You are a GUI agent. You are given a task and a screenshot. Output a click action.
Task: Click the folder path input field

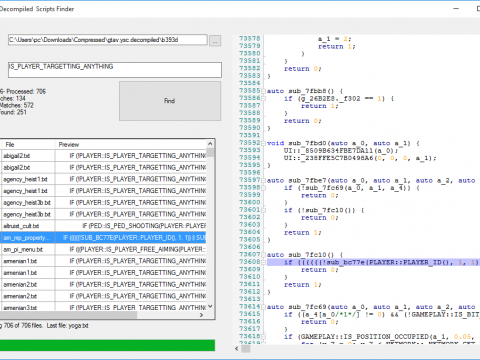(x=107, y=40)
